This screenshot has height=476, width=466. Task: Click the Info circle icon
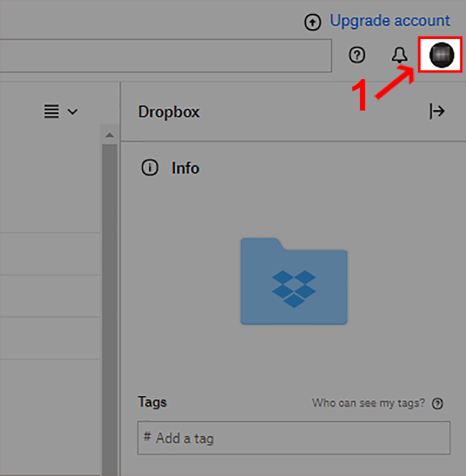tap(150, 168)
